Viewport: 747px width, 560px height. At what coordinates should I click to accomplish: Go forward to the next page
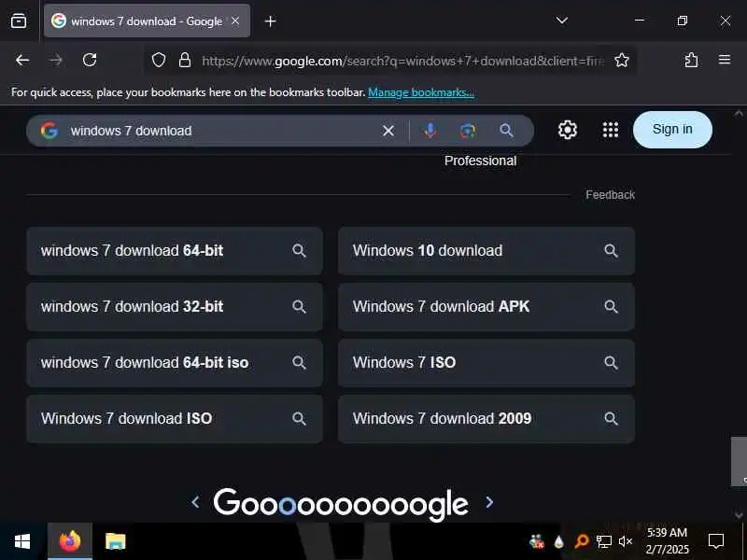point(56,60)
